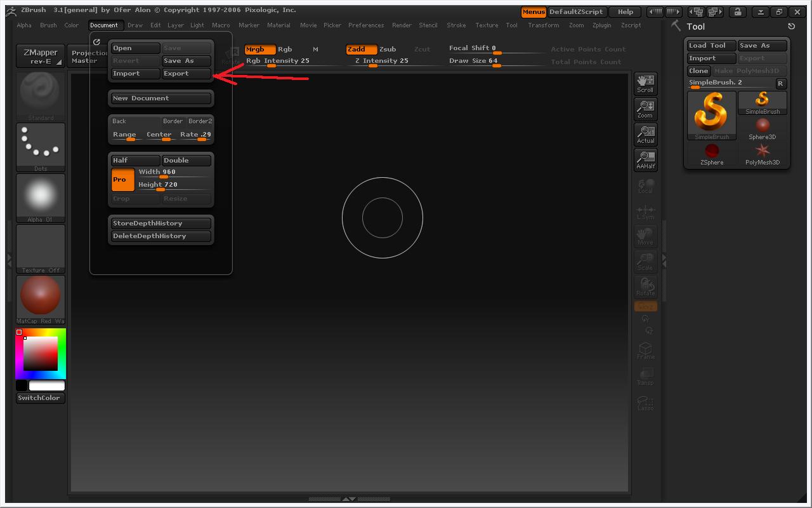Open the Transform menu
This screenshot has height=508, width=812.
coord(544,25)
